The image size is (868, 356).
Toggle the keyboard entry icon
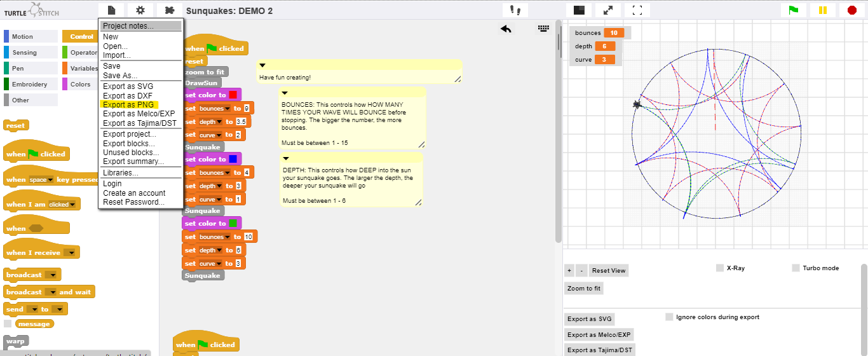pos(543,28)
